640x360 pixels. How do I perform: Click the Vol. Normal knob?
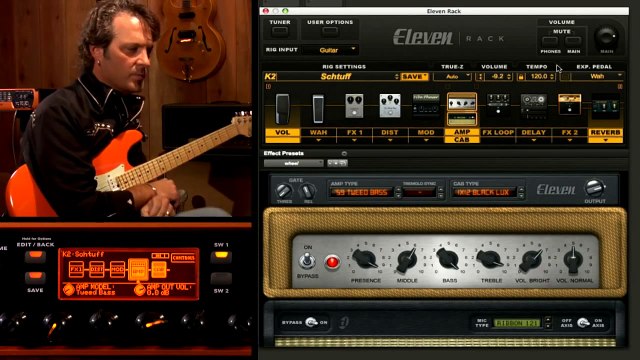pos(573,260)
